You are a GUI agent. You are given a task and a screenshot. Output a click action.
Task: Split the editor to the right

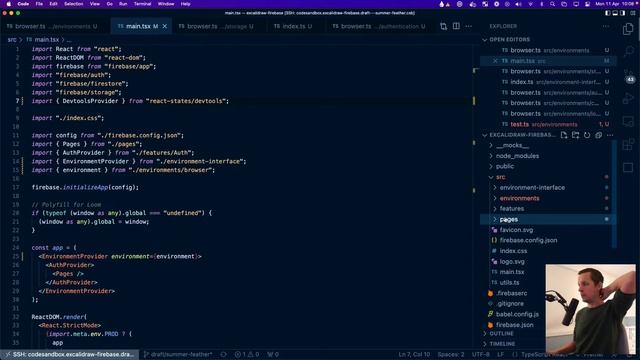click(456, 26)
